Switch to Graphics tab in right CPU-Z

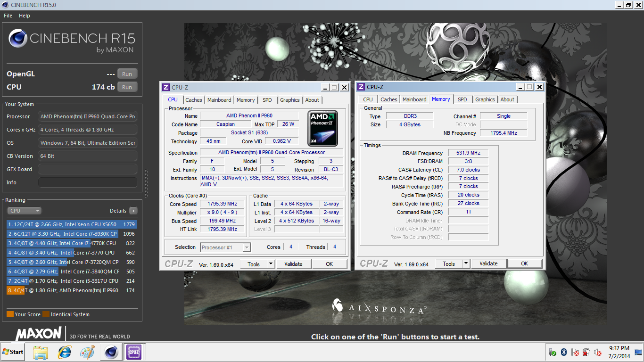click(x=485, y=99)
